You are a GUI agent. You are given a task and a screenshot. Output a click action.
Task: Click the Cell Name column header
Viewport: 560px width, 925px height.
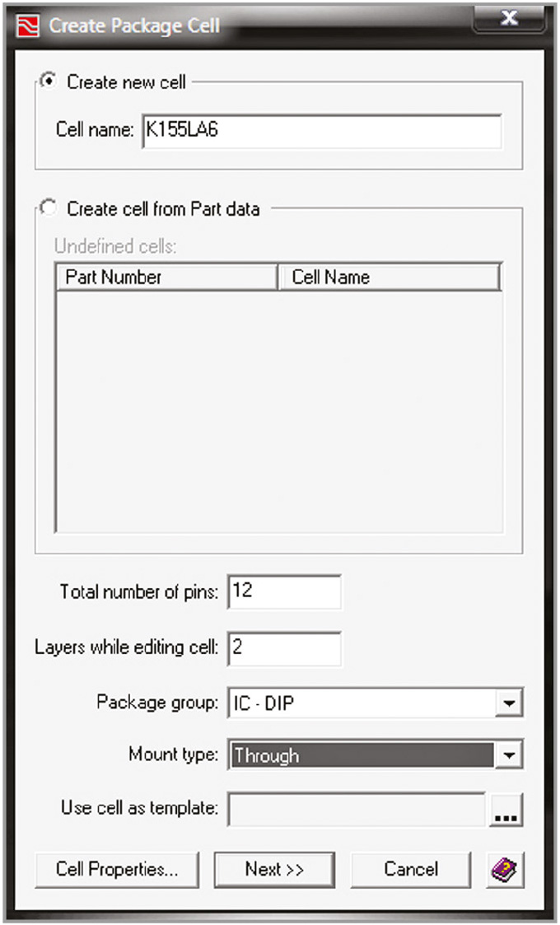tap(389, 278)
